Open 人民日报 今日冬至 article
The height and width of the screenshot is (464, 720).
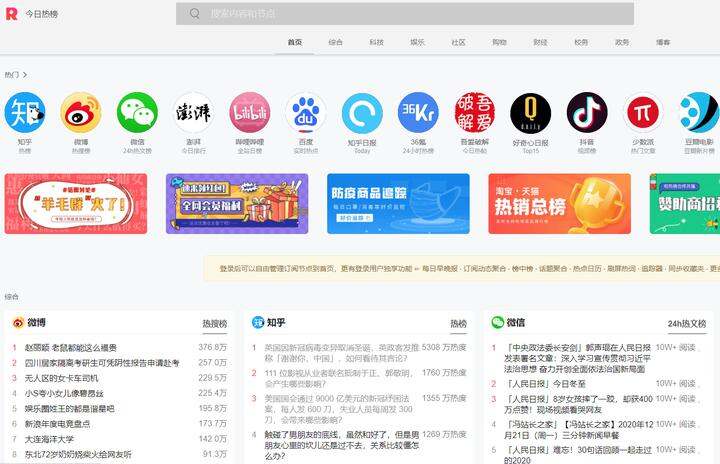(545, 383)
